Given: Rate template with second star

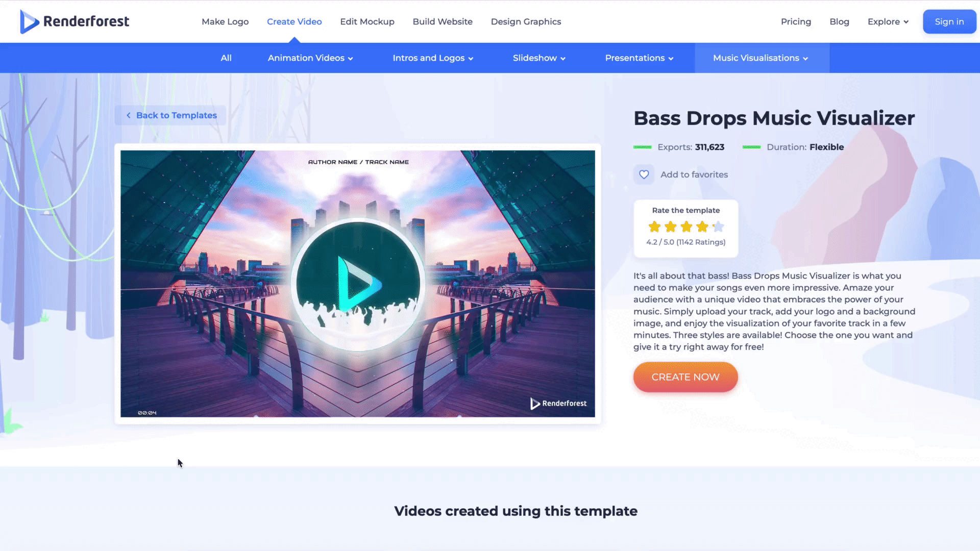Looking at the screenshot, I should pos(670,227).
